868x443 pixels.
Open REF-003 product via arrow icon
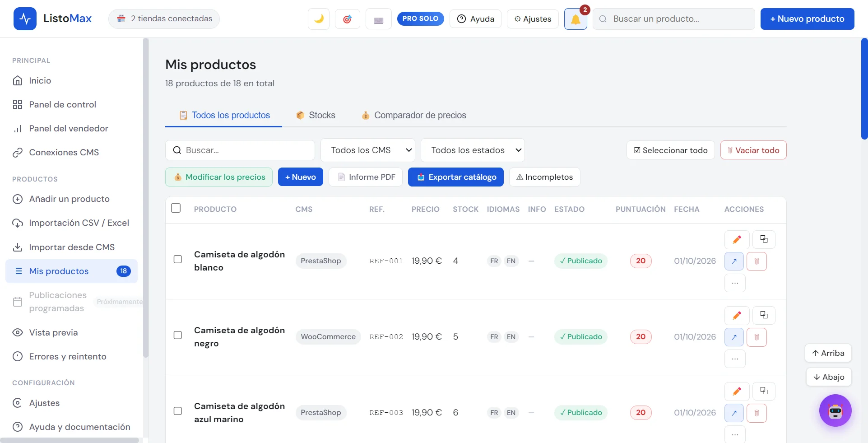click(734, 413)
